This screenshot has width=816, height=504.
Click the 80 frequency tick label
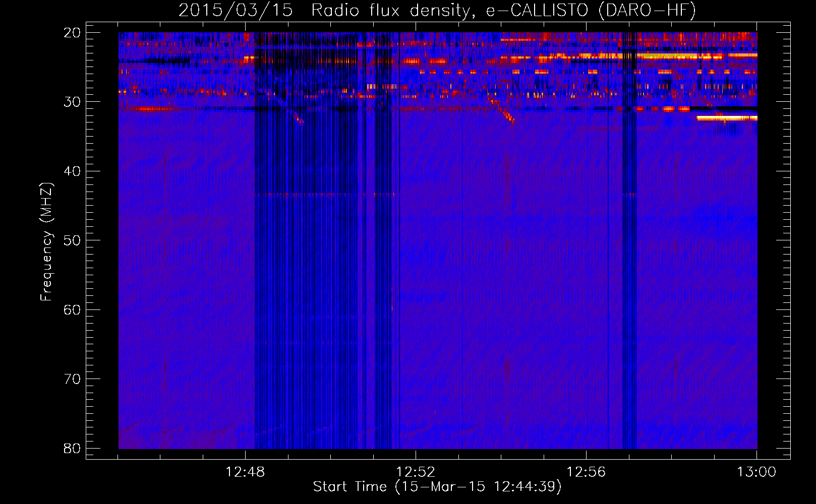pos(72,449)
